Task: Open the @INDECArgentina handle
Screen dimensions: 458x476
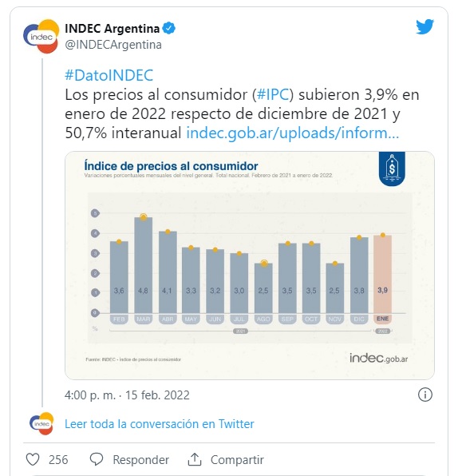Action: pyautogui.click(x=113, y=45)
